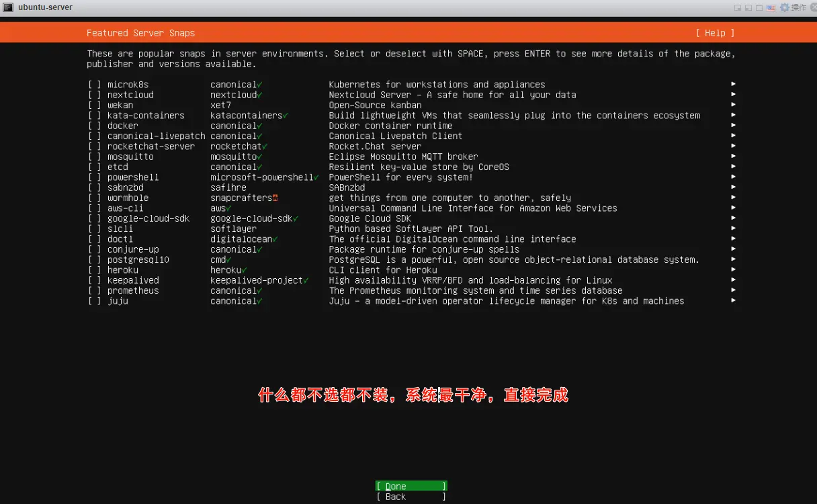The height and width of the screenshot is (504, 817).
Task: Expand the mosquitto row arrow
Action: [x=733, y=157]
